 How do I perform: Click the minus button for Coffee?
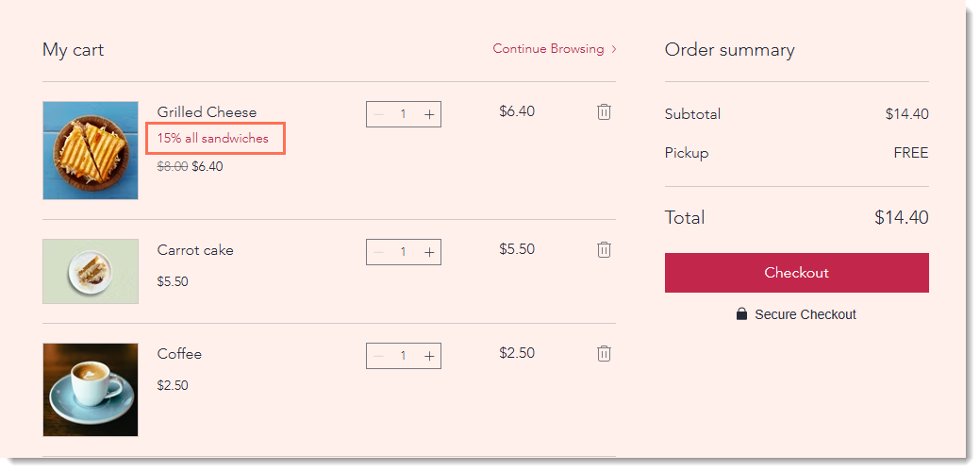(x=378, y=356)
